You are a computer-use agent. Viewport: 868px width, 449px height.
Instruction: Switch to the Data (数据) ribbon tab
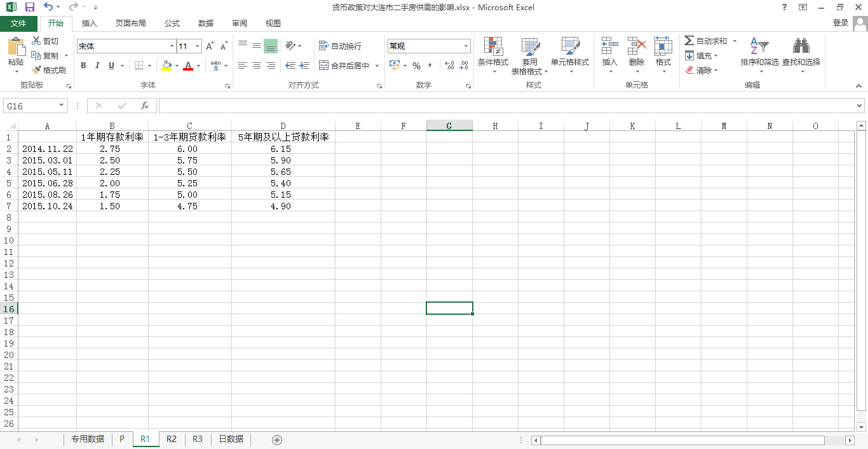point(206,23)
